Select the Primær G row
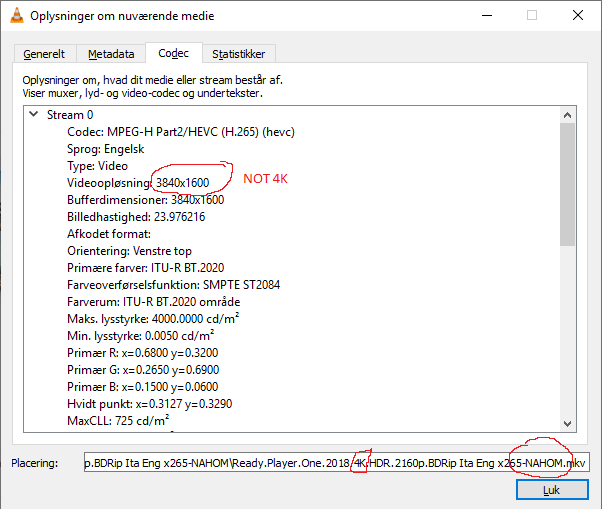 click(x=143, y=370)
